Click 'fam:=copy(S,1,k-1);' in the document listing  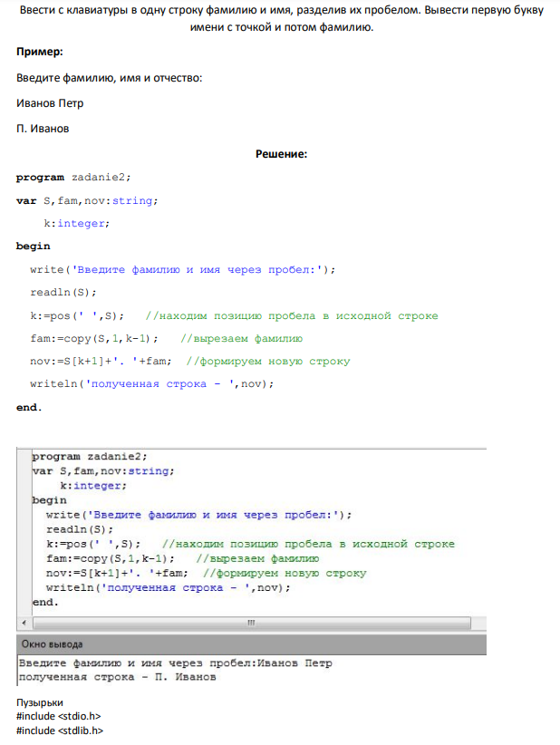tap(94, 339)
